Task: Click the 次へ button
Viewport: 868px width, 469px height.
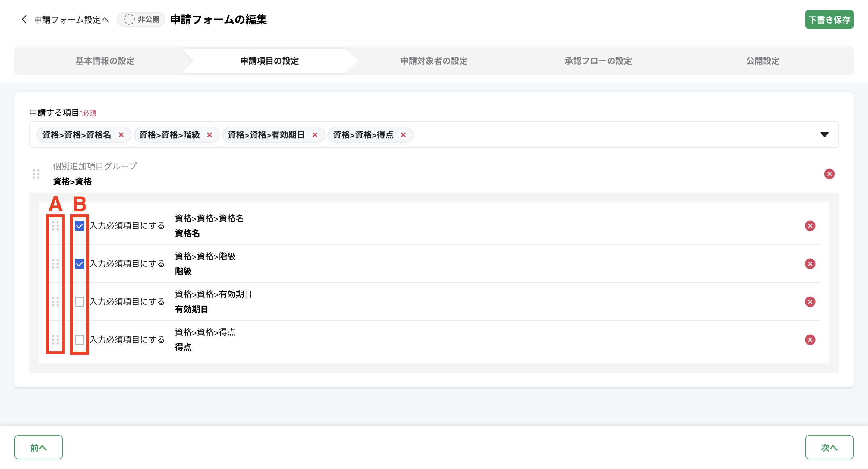Action: (829, 447)
